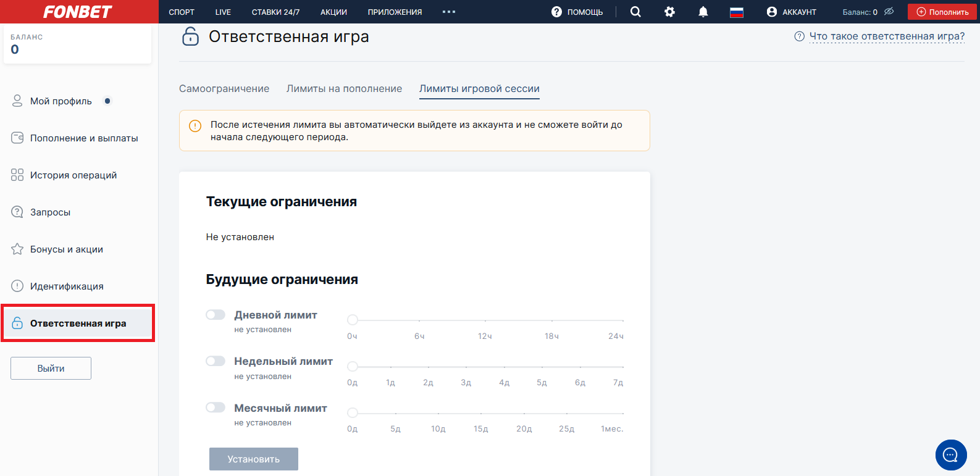Open Запросы section
This screenshot has width=980, height=476.
50,212
